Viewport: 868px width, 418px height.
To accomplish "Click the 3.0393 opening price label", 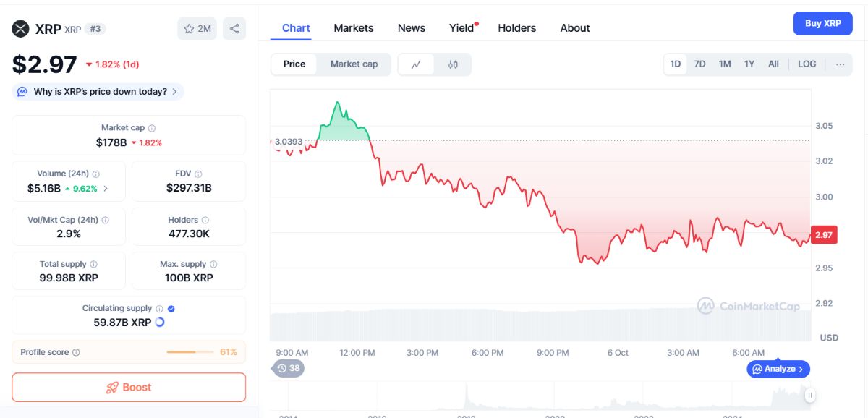I will 288,142.
